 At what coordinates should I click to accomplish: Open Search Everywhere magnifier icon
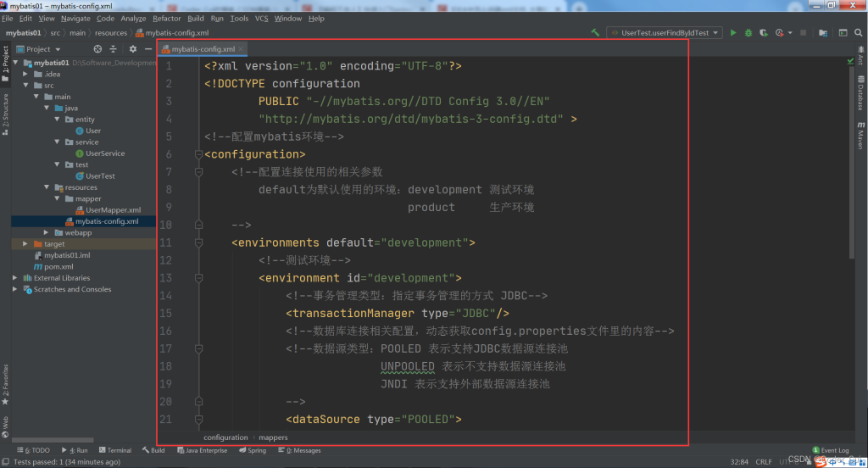click(x=858, y=33)
